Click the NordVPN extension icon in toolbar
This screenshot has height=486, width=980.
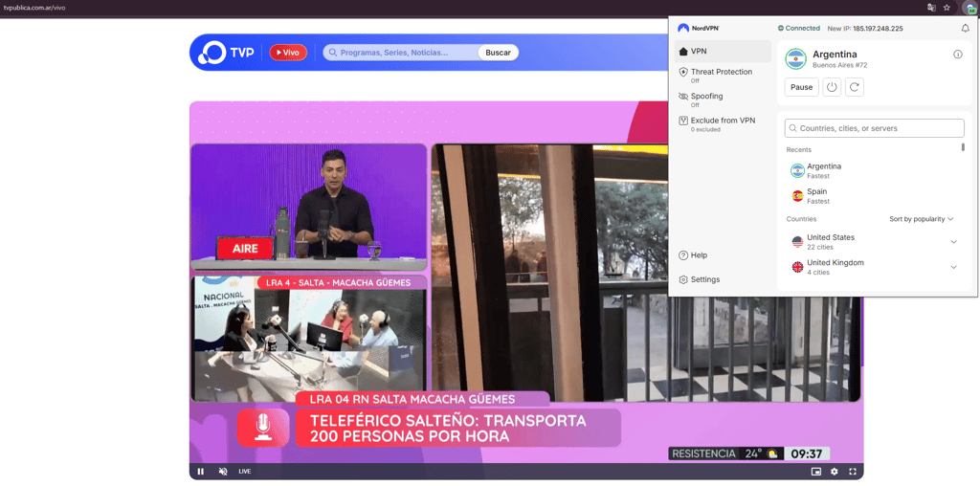(969, 8)
